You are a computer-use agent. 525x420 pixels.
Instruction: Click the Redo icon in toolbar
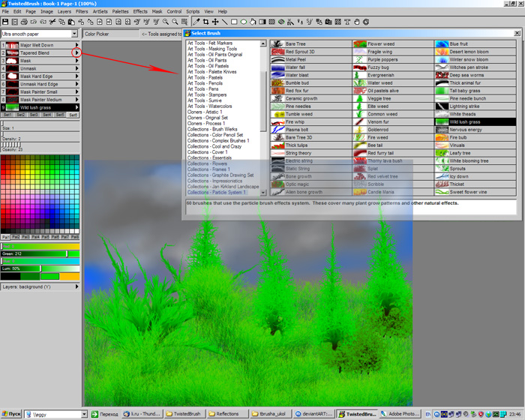[x=43, y=22]
